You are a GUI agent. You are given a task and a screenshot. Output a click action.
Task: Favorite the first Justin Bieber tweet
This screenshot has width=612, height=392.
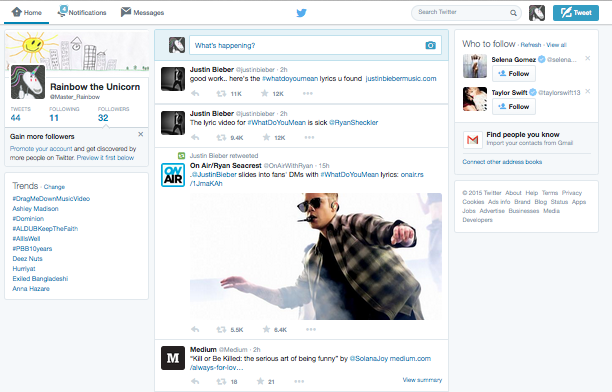(265, 93)
